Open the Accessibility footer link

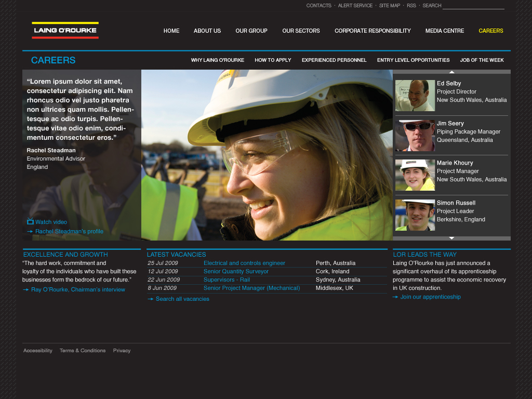click(x=38, y=351)
